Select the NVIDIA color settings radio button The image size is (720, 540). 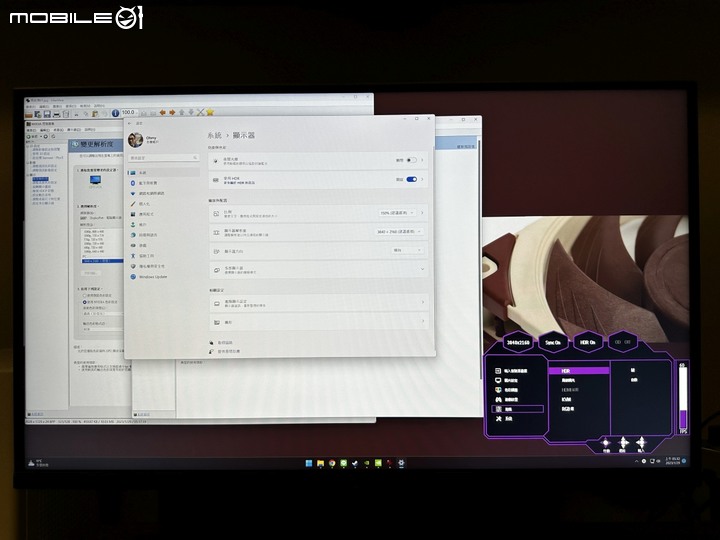[x=84, y=302]
